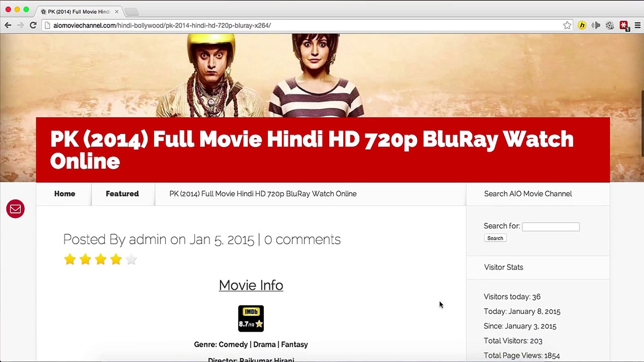The image size is (644, 362).
Task: Click the fourth gold rating star
Action: [x=116, y=259]
